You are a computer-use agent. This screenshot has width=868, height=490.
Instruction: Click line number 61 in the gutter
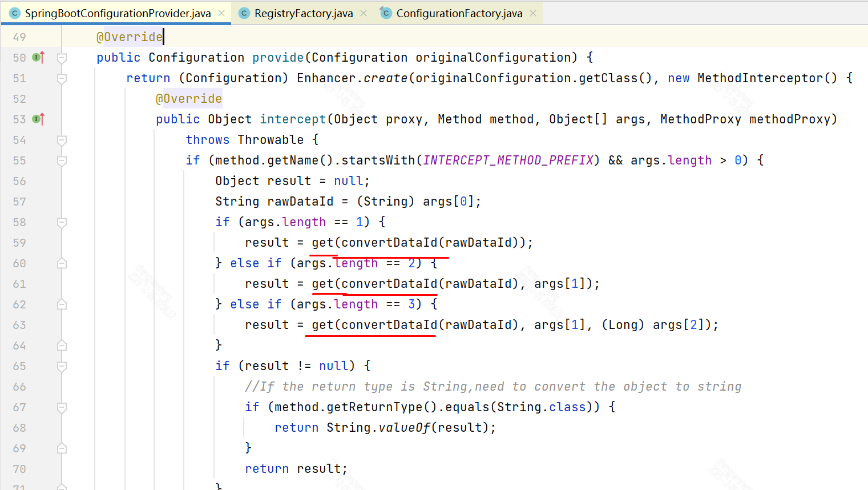[19, 284]
